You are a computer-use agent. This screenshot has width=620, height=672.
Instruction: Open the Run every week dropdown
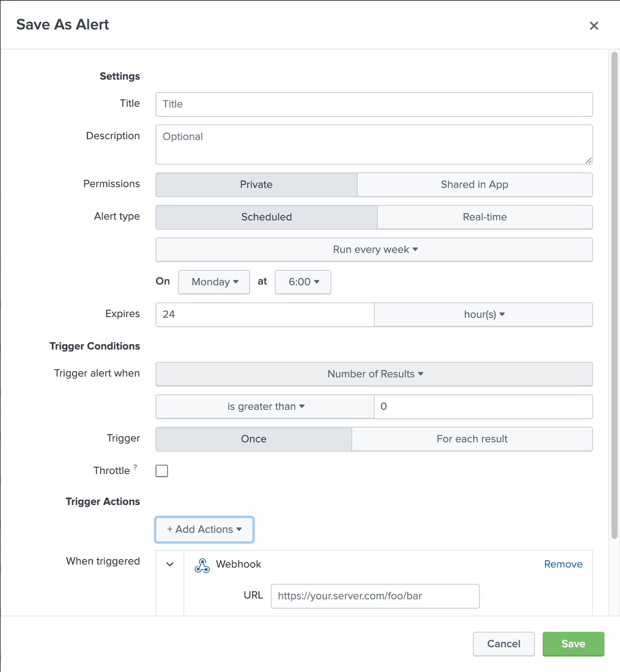(374, 249)
